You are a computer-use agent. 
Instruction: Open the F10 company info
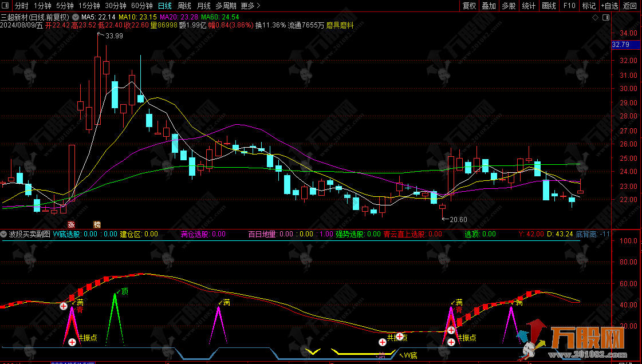569,6
